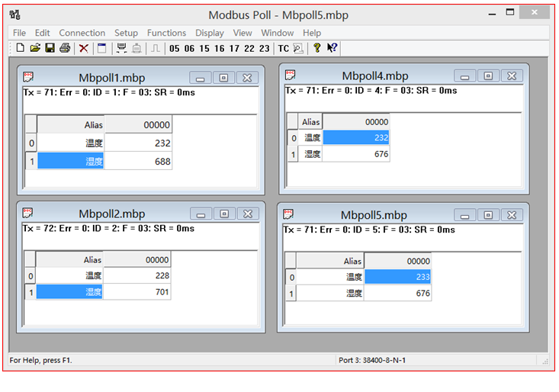
Task: Click the Mbpoll1.mbp window document icon
Action: click(28, 76)
